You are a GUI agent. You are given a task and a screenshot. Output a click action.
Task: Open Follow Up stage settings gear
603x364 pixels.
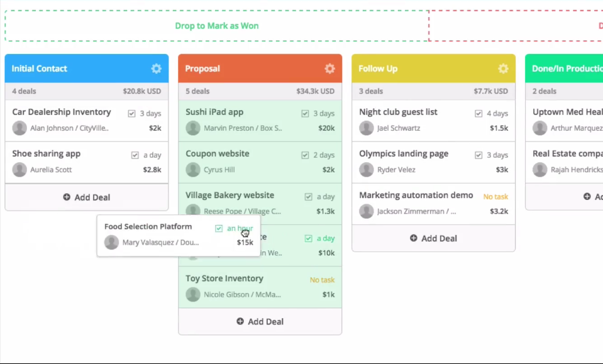point(503,69)
